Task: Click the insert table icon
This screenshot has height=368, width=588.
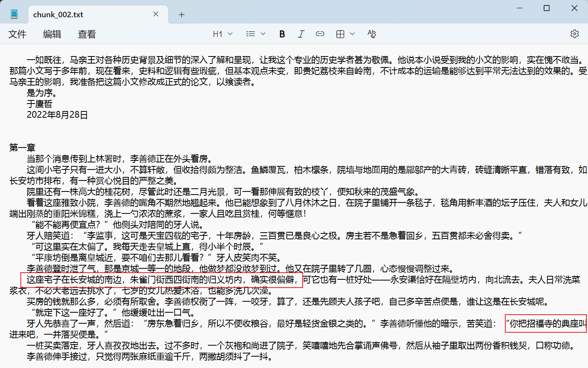Action: (340, 34)
